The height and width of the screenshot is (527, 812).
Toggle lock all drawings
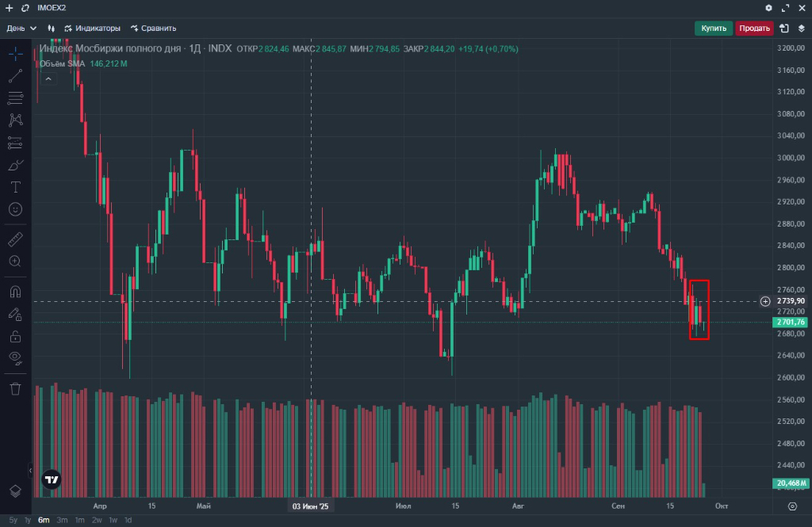(15, 336)
